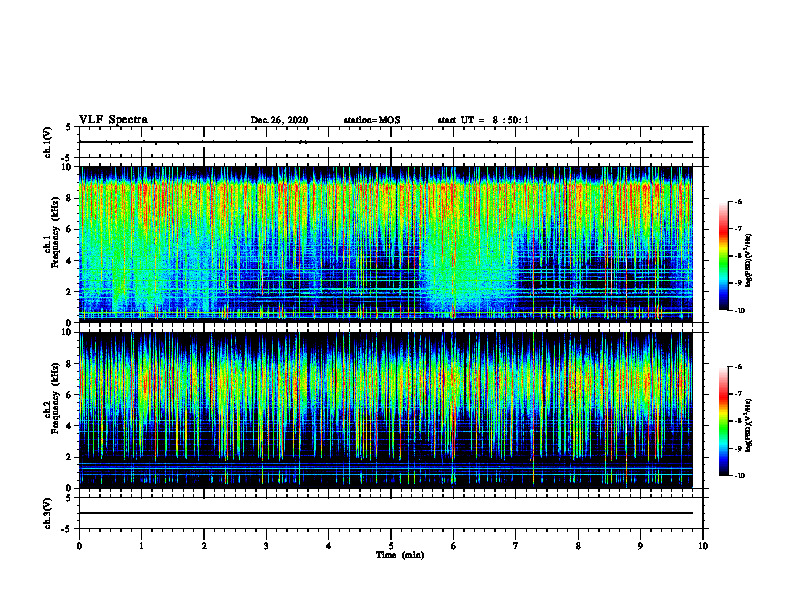792x612 pixels.
Task: Click the "ch.1(V)" axis label
Action: click(47, 142)
